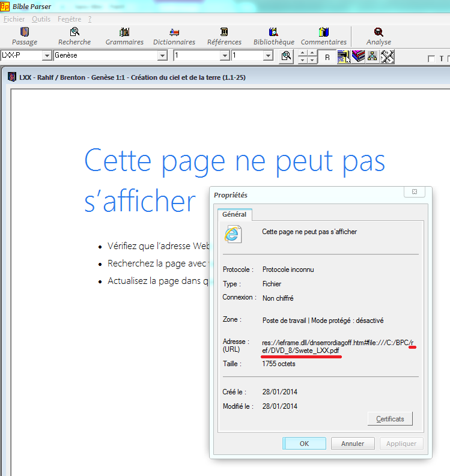This screenshot has width=450, height=476.
Task: Toggle the checkbox next to T
Action: (x=431, y=59)
